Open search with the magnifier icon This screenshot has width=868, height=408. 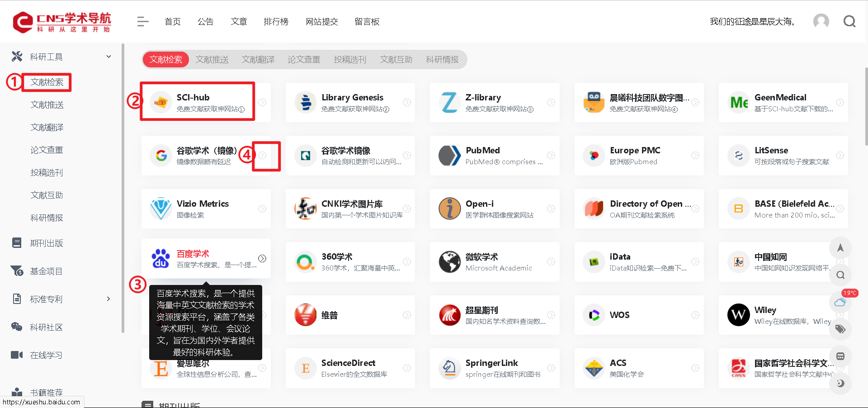tap(849, 21)
